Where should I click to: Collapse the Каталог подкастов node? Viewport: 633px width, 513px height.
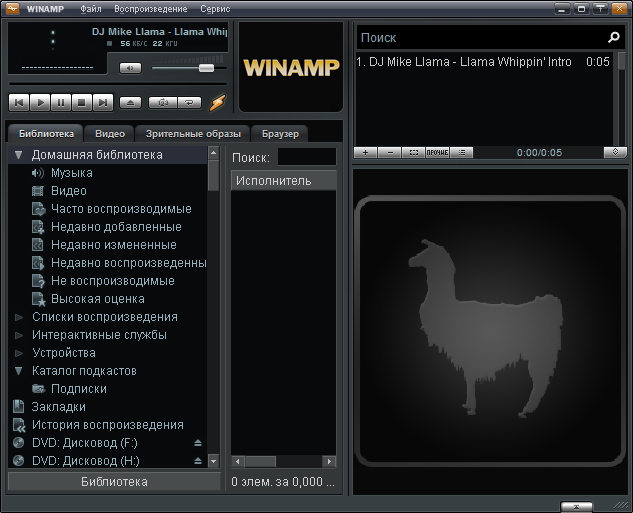click(x=19, y=371)
